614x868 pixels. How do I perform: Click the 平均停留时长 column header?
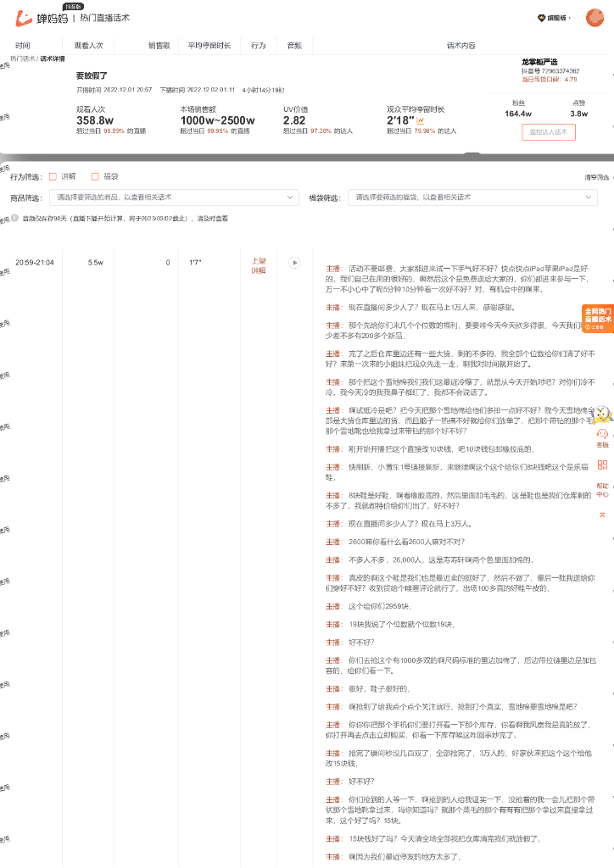pyautogui.click(x=209, y=46)
